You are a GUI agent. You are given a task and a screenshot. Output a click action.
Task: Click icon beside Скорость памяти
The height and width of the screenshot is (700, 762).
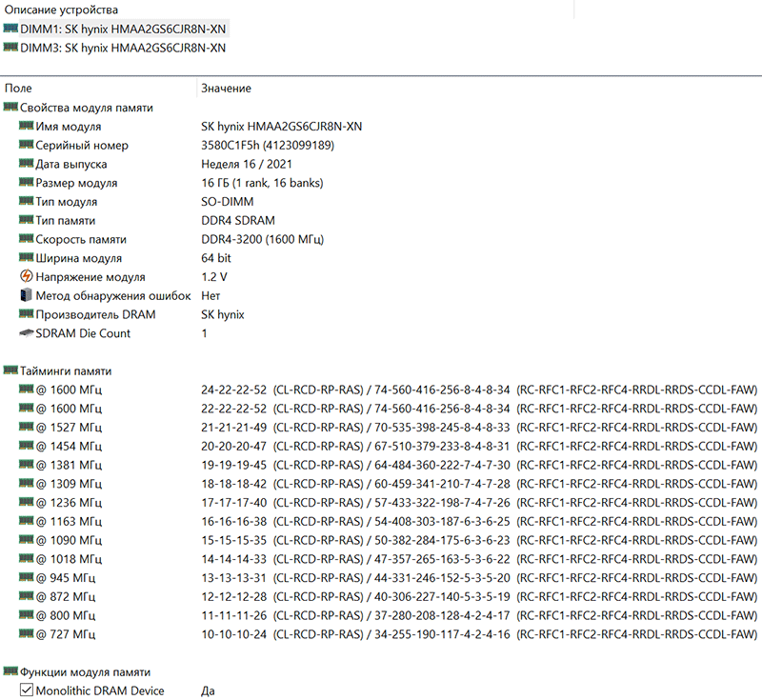pos(26,238)
